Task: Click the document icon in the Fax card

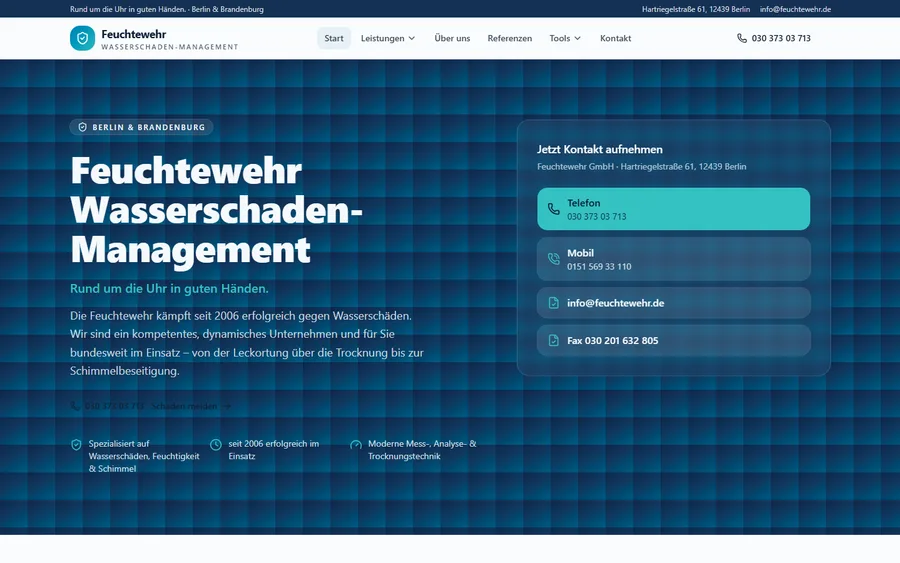Action: [553, 340]
